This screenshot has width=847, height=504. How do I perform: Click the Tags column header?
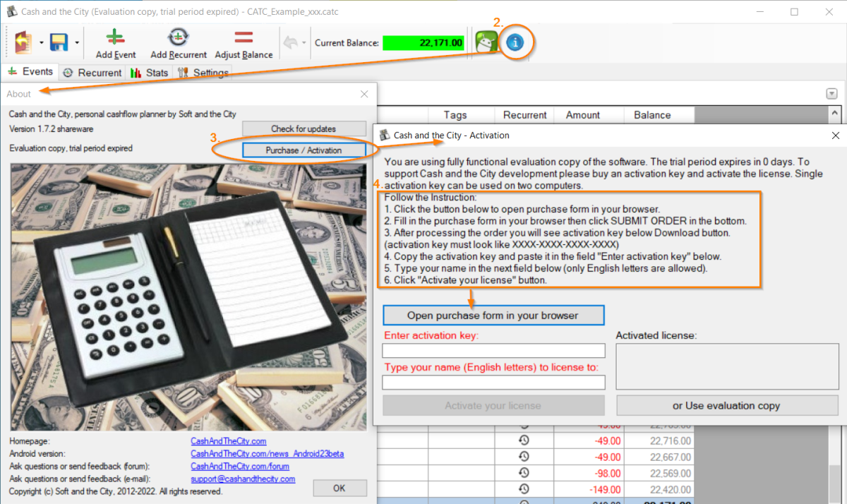(x=455, y=115)
